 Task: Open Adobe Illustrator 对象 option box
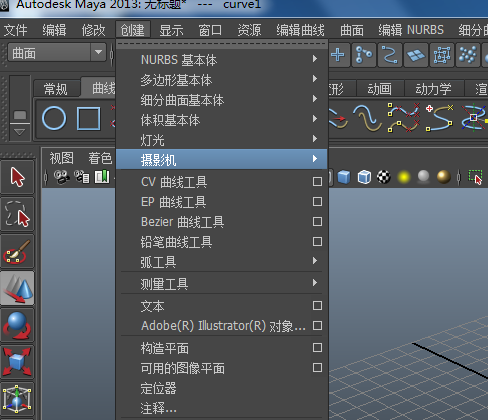317,326
